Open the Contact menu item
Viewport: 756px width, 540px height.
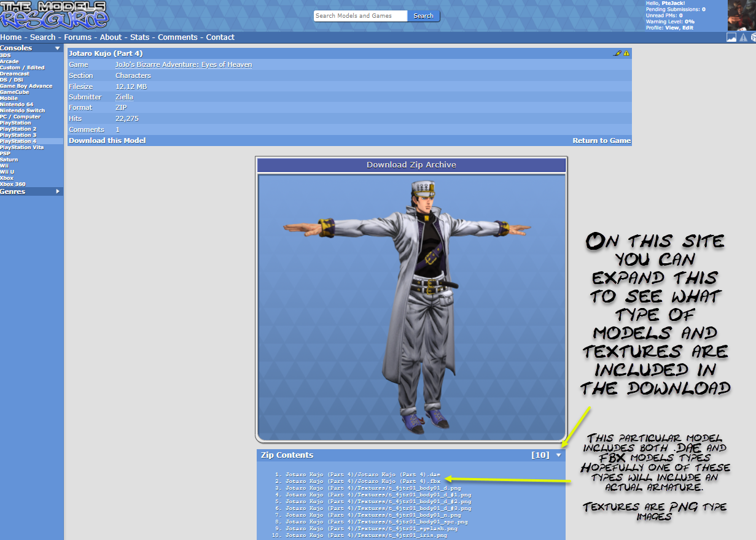coord(220,37)
